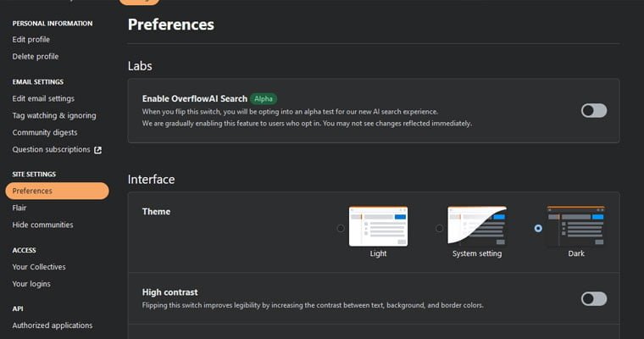
Task: Open Hide communities settings
Action: [x=42, y=225]
